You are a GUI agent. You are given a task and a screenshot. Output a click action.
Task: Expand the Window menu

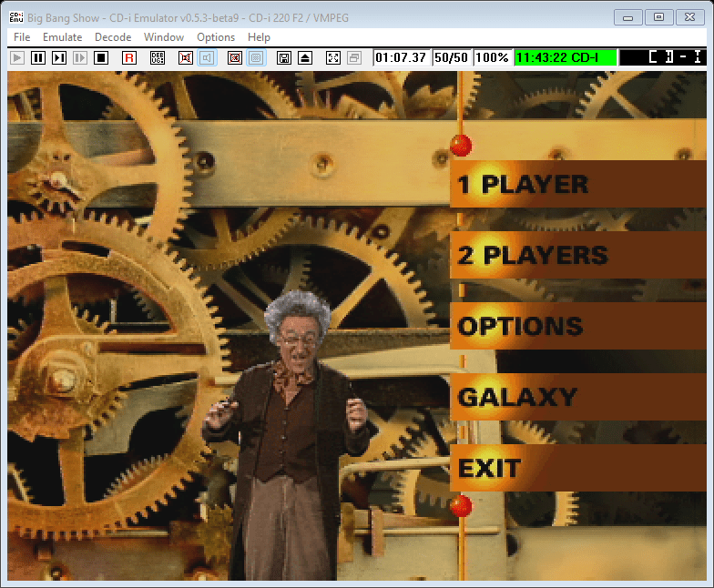tap(164, 37)
